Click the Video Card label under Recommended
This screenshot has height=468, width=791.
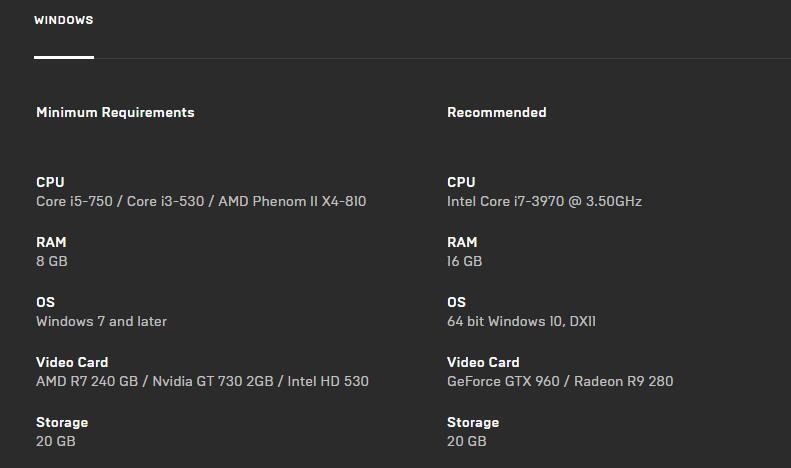(483, 363)
